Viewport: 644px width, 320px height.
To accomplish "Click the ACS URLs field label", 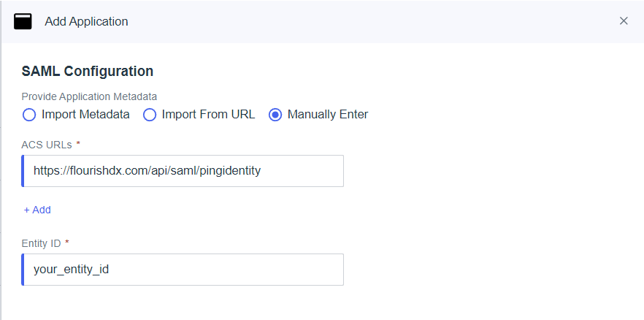I will pos(47,145).
